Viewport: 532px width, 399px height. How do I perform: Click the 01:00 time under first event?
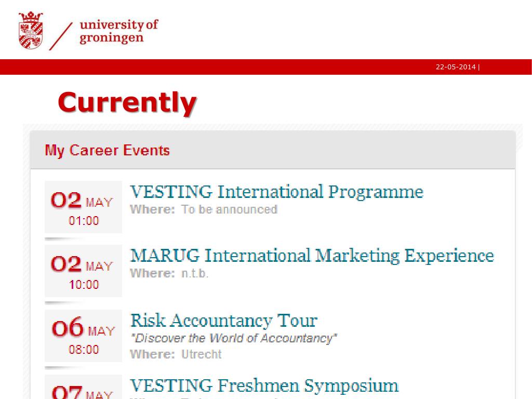tap(84, 221)
